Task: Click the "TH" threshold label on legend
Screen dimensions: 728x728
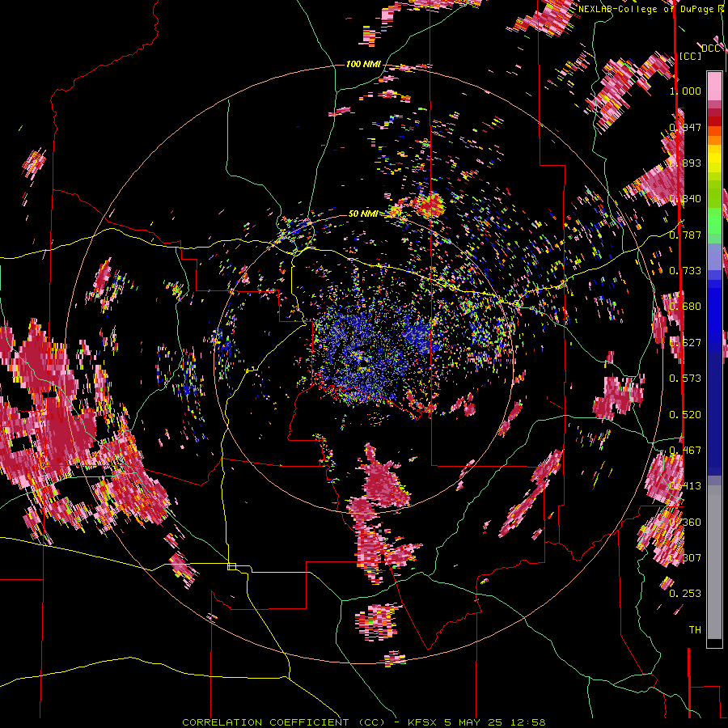Action: point(695,630)
